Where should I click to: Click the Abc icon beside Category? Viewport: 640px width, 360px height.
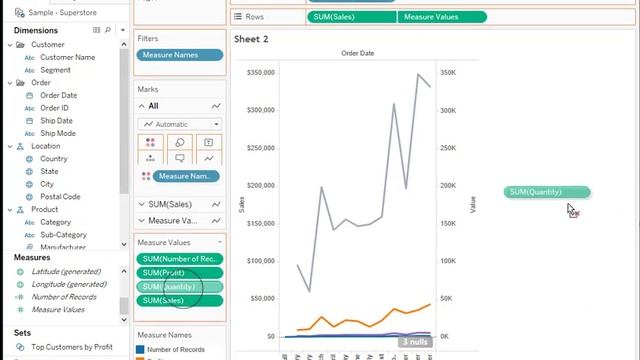[x=29, y=222]
